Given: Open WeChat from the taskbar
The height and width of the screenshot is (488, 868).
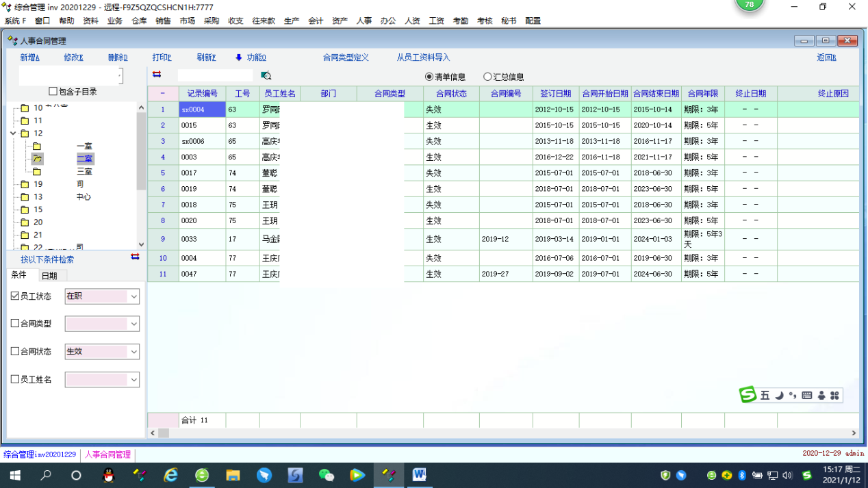Looking at the screenshot, I should click(x=327, y=475).
